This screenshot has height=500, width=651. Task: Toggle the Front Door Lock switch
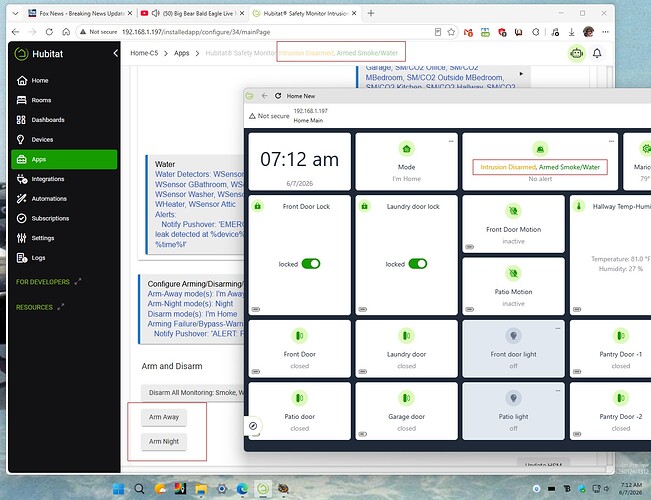tap(311, 264)
